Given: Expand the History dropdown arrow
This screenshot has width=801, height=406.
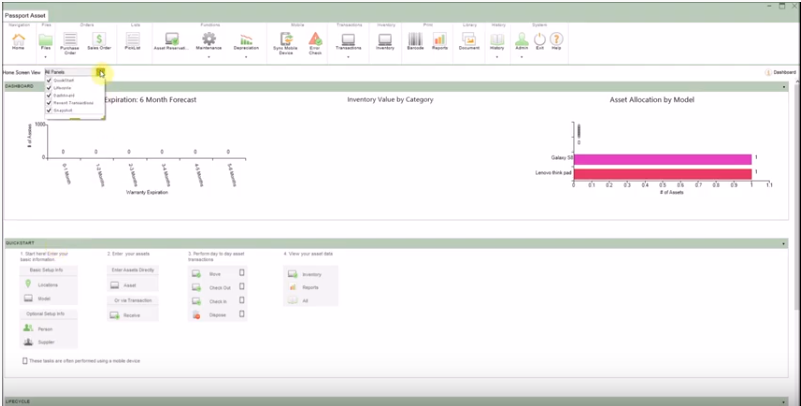Looking at the screenshot, I should 497,57.
